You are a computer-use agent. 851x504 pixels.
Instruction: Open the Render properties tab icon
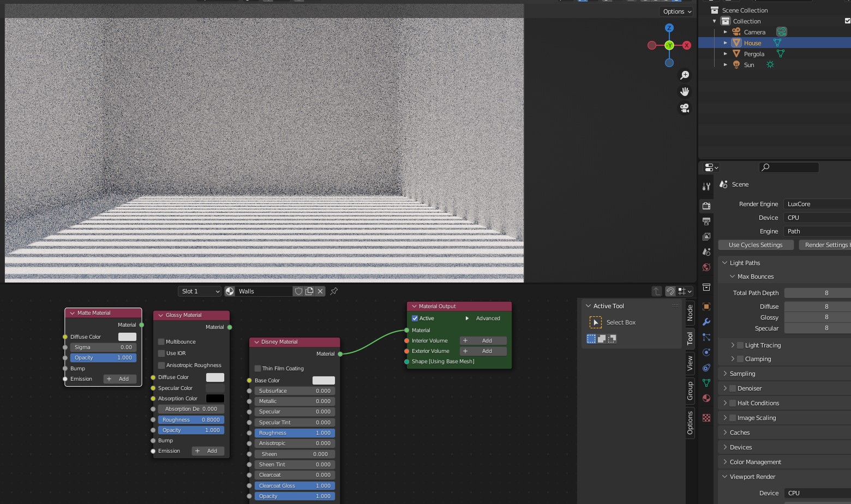click(x=706, y=206)
